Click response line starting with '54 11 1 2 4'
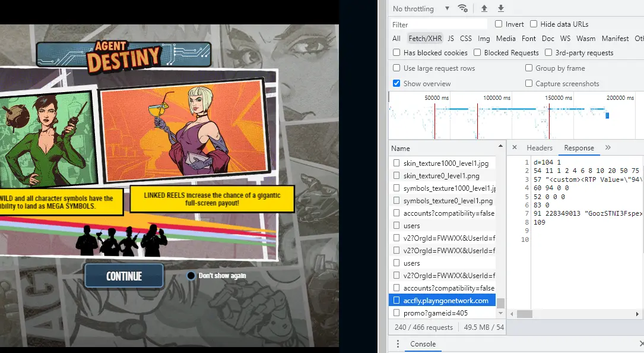The image size is (644, 353). (586, 171)
